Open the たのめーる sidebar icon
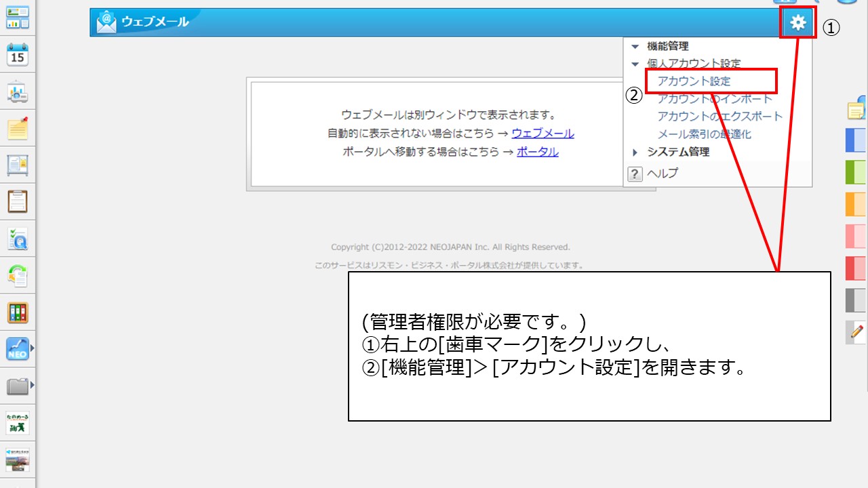868x488 pixels. coord(18,423)
